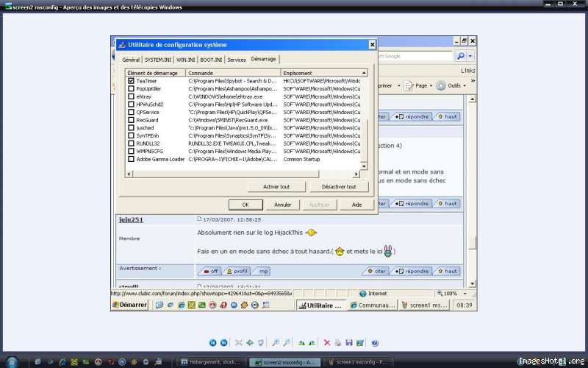Select the WIN.INI tab
The image size is (588, 368).
tap(186, 60)
